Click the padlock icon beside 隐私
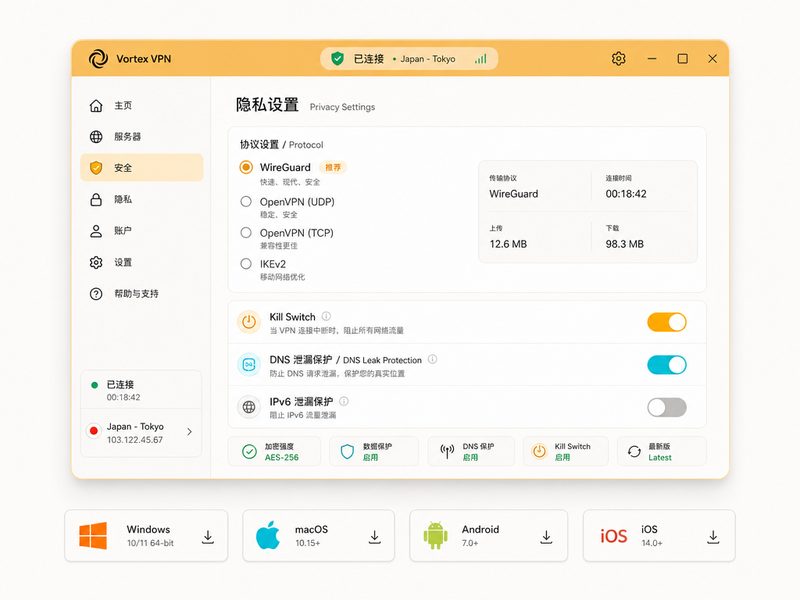Screen dimensions: 800x600 pyautogui.click(x=96, y=199)
